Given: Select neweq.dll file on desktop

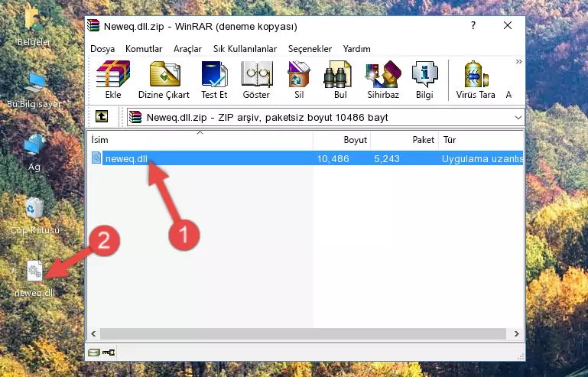Looking at the screenshot, I should 34,278.
